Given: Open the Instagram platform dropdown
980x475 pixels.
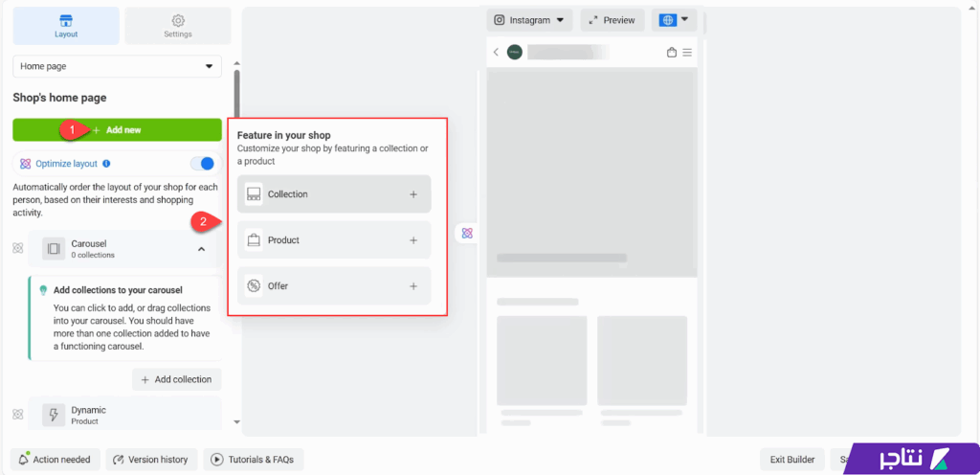Looking at the screenshot, I should tap(529, 20).
